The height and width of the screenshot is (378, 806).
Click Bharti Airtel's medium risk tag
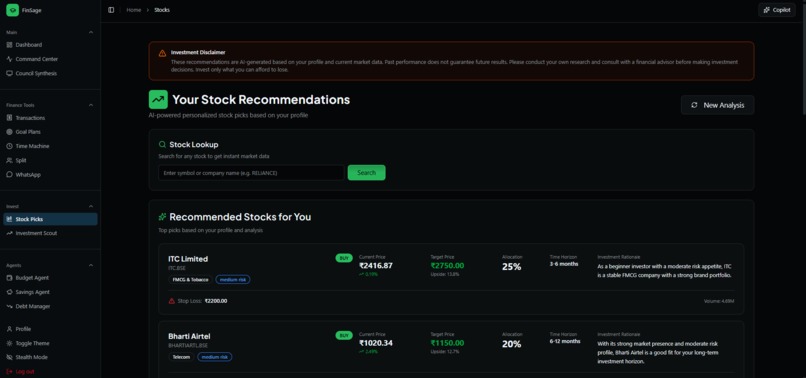pyautogui.click(x=215, y=357)
